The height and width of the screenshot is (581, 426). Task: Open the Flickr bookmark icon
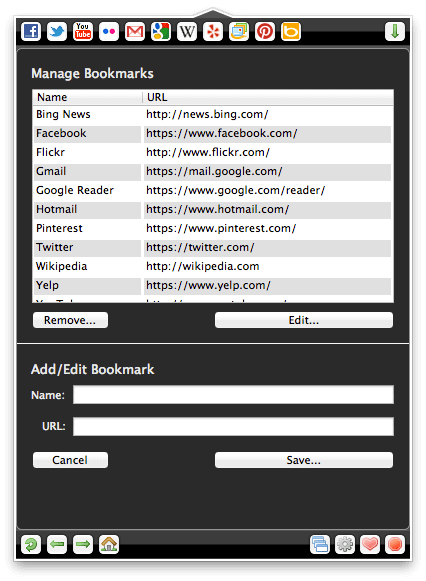click(x=109, y=31)
